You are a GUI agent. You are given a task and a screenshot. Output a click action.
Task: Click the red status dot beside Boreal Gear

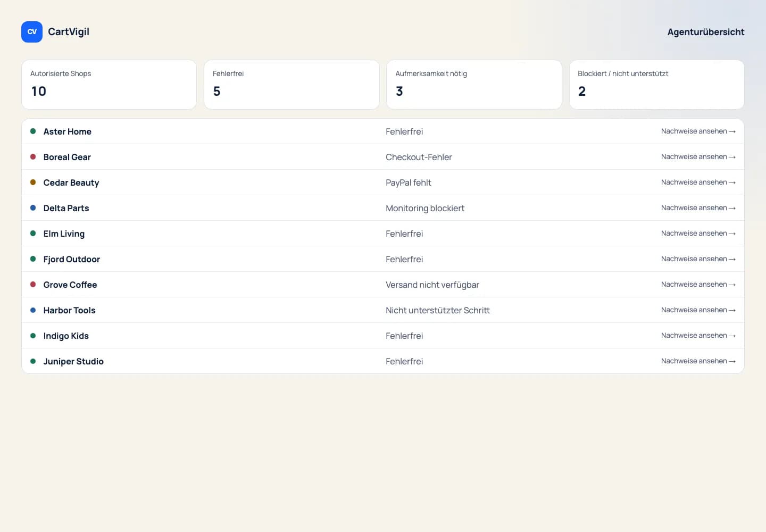[33, 156]
